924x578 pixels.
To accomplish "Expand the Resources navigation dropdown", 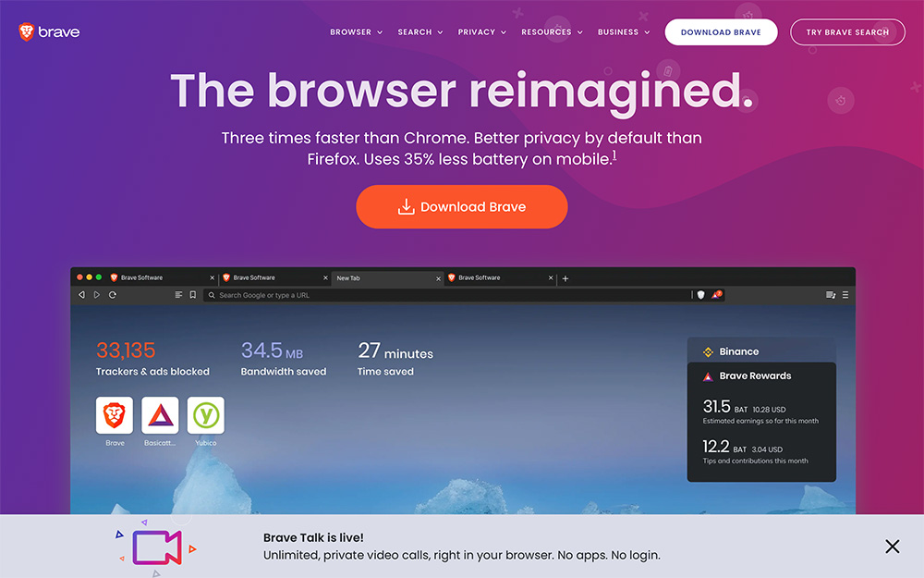I will click(552, 31).
